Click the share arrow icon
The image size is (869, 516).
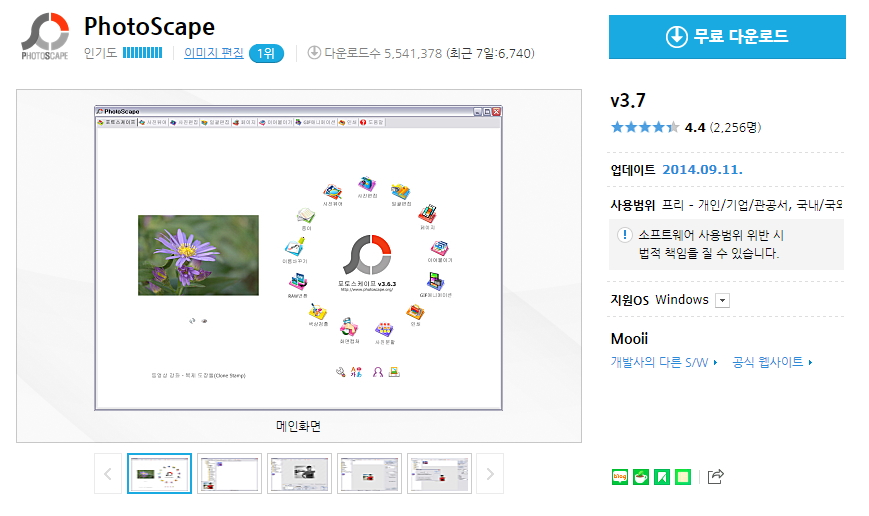click(x=715, y=476)
